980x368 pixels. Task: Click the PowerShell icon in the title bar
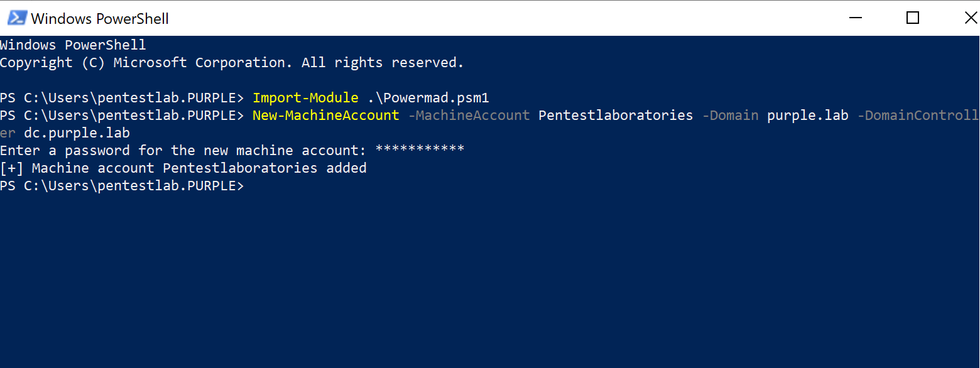click(16, 18)
